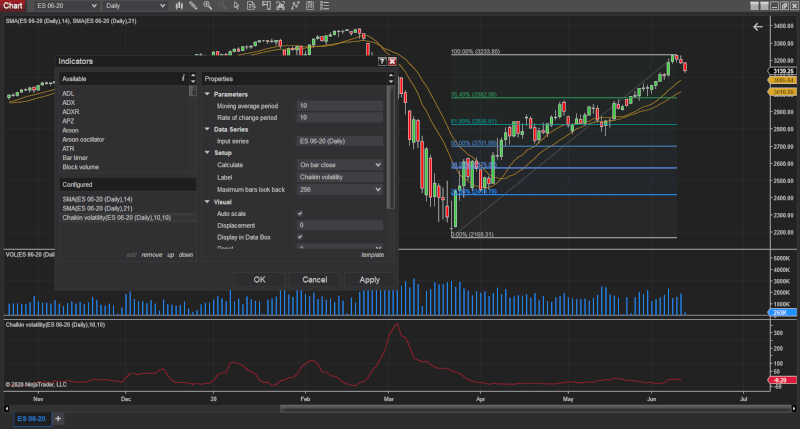
Task: Click the Apply button
Action: point(369,280)
